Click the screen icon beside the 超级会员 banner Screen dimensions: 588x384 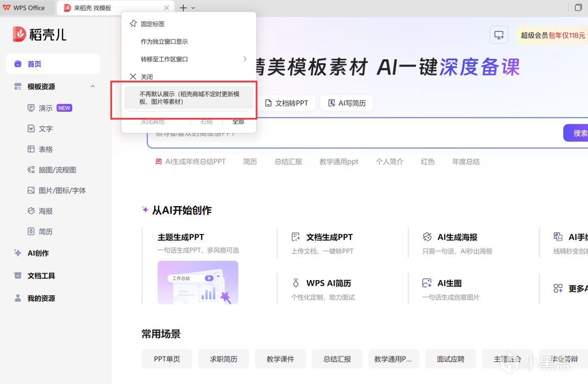coord(499,35)
